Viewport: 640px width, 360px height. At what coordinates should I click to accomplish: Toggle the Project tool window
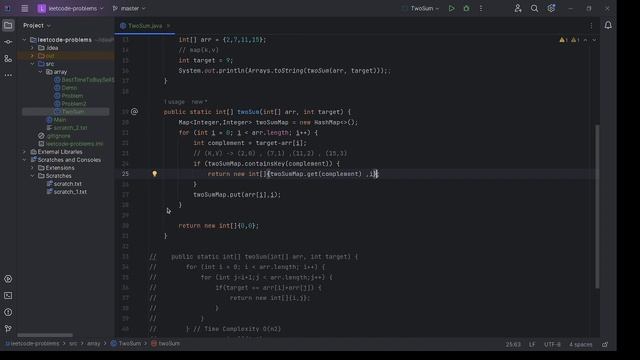tap(8, 25)
